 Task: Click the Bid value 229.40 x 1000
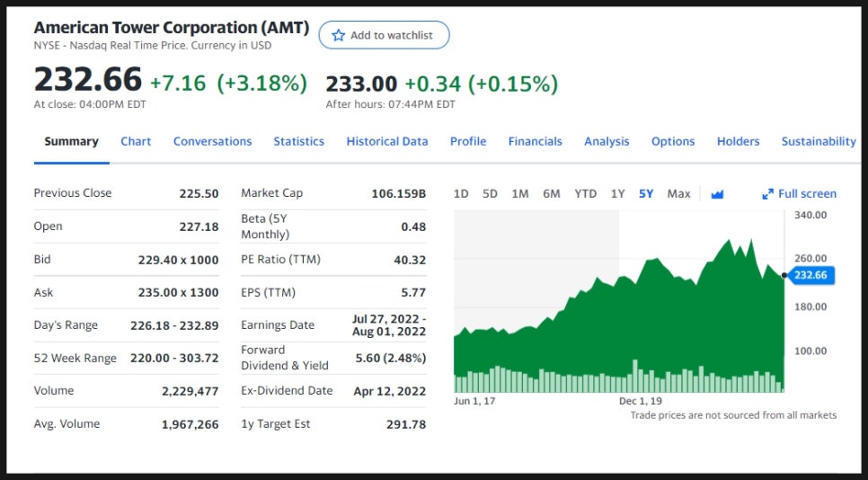pos(178,260)
